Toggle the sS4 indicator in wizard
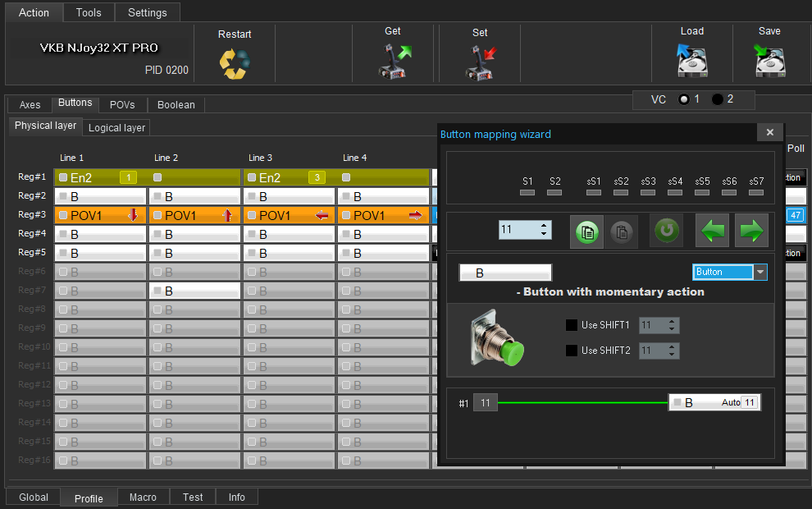 pyautogui.click(x=675, y=192)
